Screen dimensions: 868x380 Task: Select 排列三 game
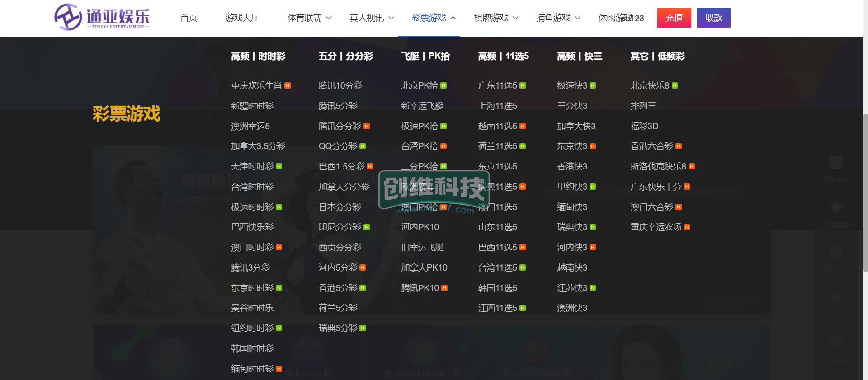tap(643, 106)
